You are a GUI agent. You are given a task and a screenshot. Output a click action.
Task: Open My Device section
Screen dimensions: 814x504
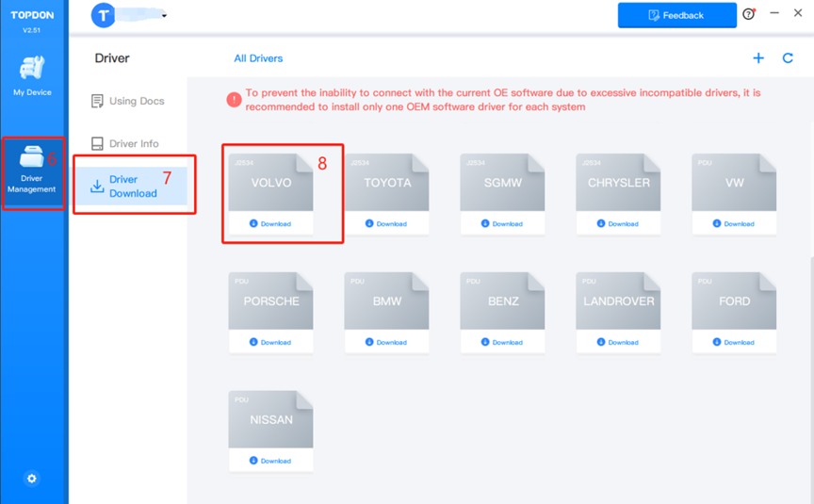[x=32, y=75]
